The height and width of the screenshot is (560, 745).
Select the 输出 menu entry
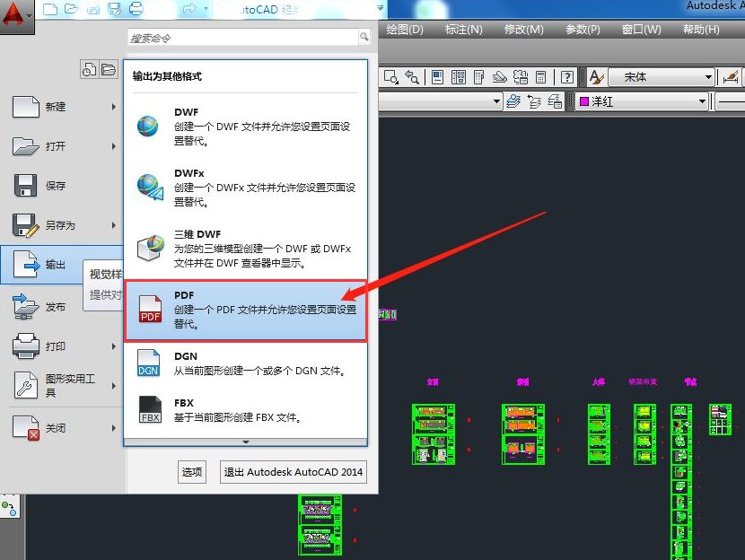62,265
